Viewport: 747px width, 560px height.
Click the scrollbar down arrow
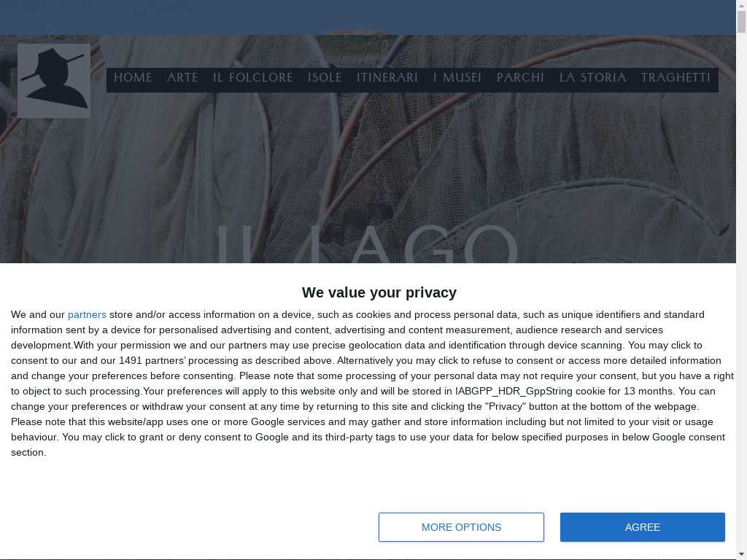pyautogui.click(x=741, y=554)
